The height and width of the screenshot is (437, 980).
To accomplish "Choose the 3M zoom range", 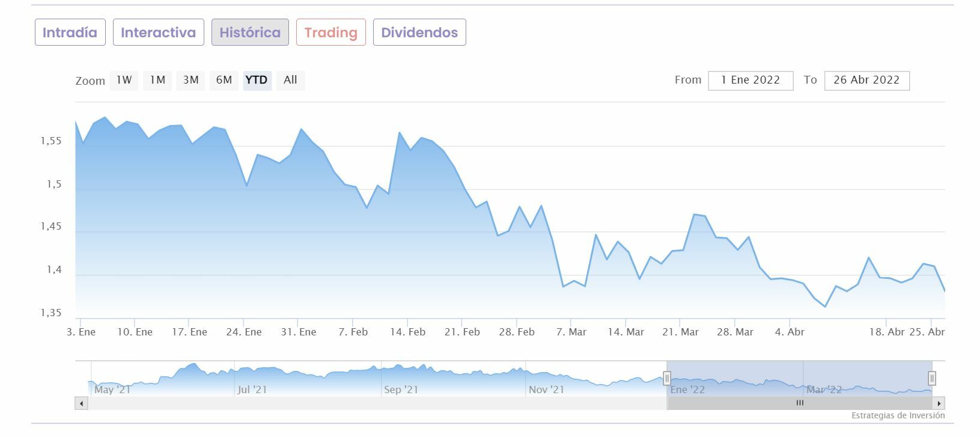I will pyautogui.click(x=190, y=80).
